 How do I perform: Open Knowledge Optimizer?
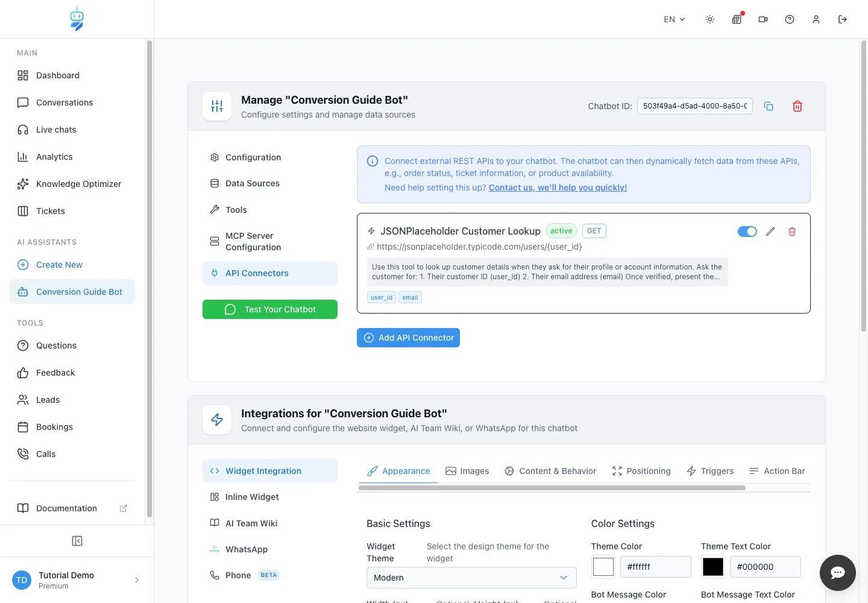pyautogui.click(x=72, y=184)
